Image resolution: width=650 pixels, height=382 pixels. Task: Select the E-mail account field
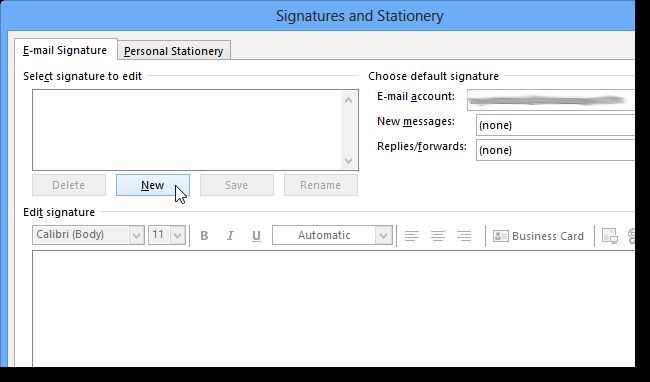(551, 100)
